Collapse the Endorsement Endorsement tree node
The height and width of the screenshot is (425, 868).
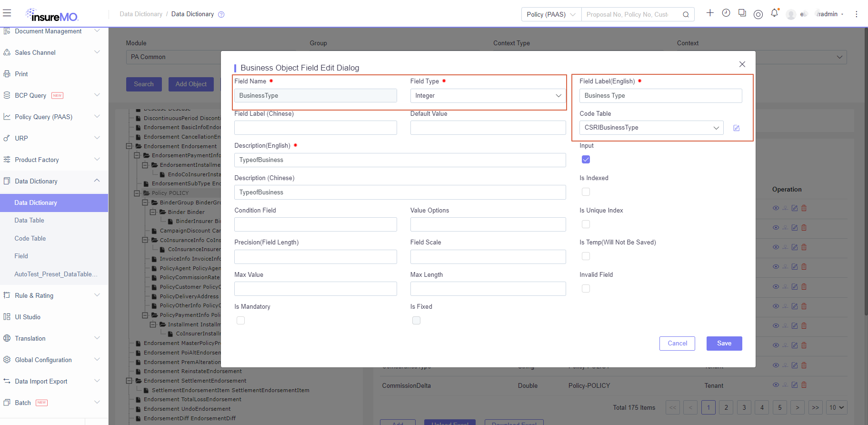pos(129,146)
